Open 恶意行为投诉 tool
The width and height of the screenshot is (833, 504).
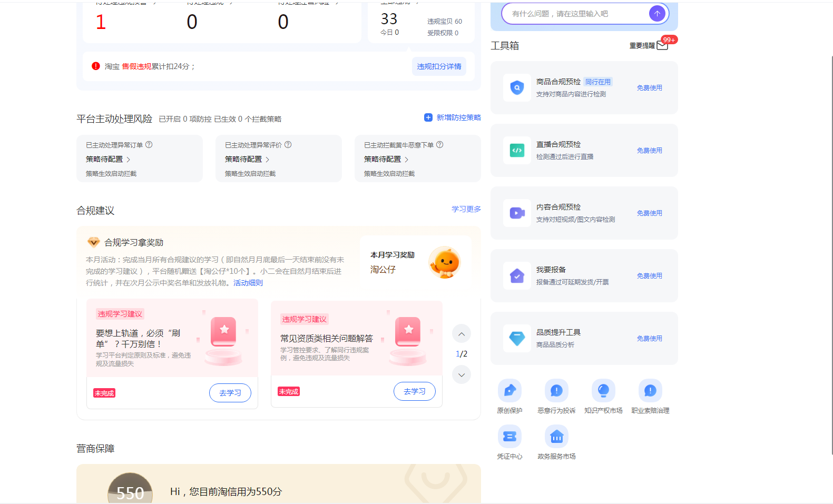[556, 397]
